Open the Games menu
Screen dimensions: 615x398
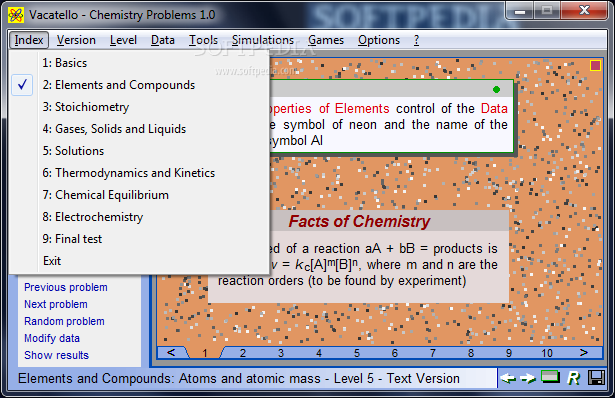(326, 40)
